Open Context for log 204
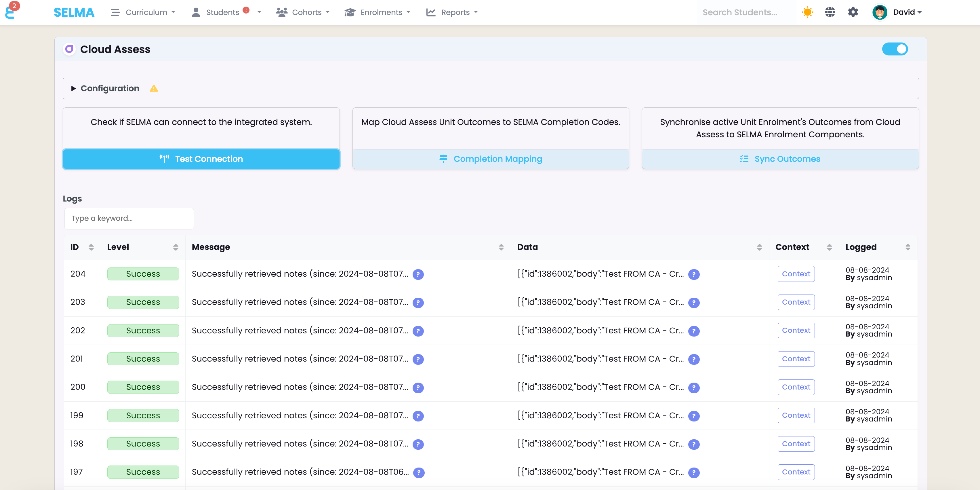The width and height of the screenshot is (980, 490). pyautogui.click(x=796, y=274)
